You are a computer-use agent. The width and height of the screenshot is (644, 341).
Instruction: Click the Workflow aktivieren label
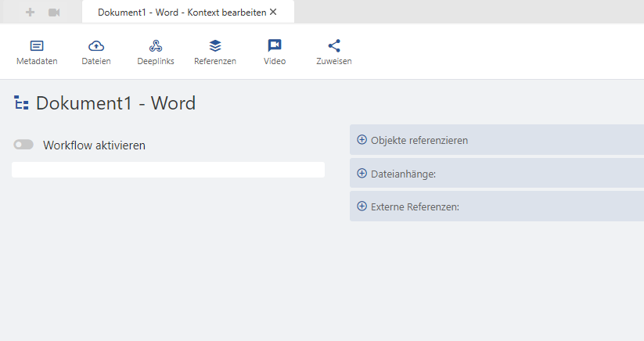[94, 145]
